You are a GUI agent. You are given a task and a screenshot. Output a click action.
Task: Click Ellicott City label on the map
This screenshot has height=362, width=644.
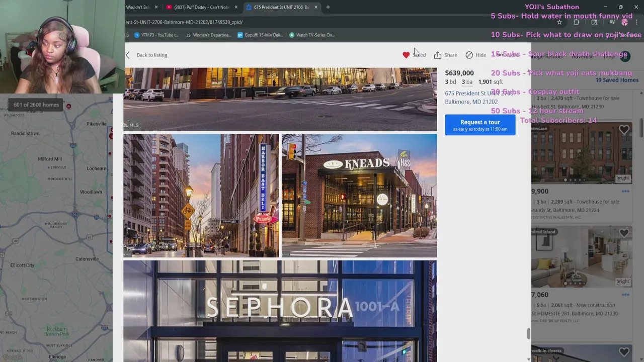(x=22, y=265)
